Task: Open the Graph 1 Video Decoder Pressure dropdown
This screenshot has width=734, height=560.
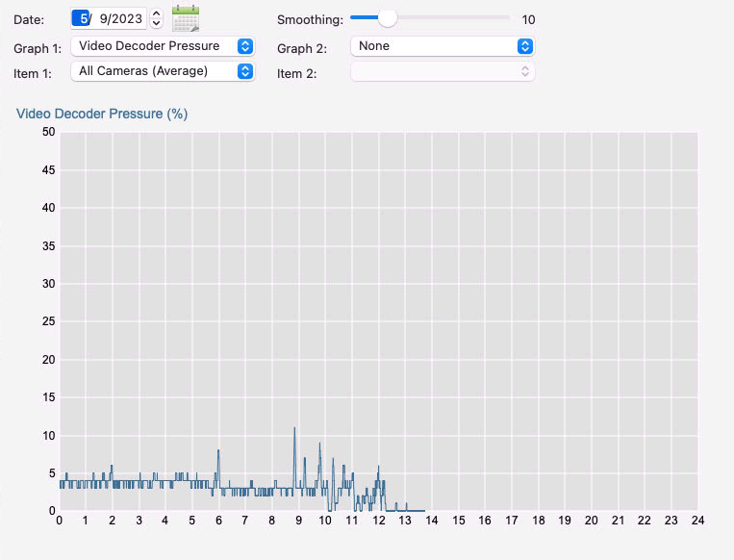Action: [163, 46]
